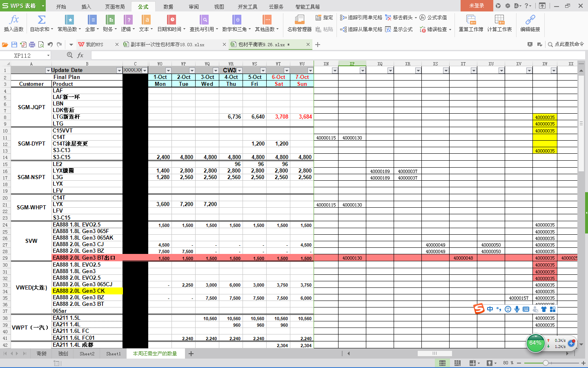Click the redo arrow icon
This screenshot has height=368, width=588.
(x=59, y=44)
